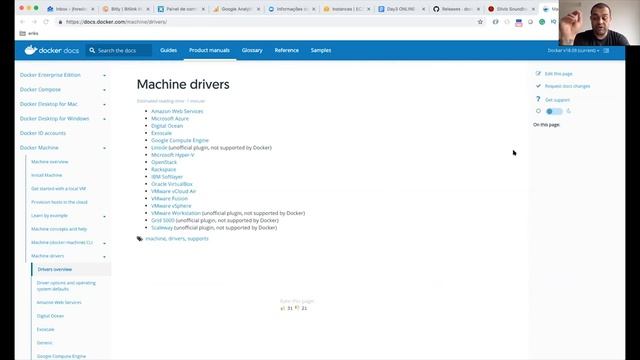Open Docker ID accounts in the sidebar
Image resolution: width=640 pixels, height=360 pixels.
click(x=42, y=133)
